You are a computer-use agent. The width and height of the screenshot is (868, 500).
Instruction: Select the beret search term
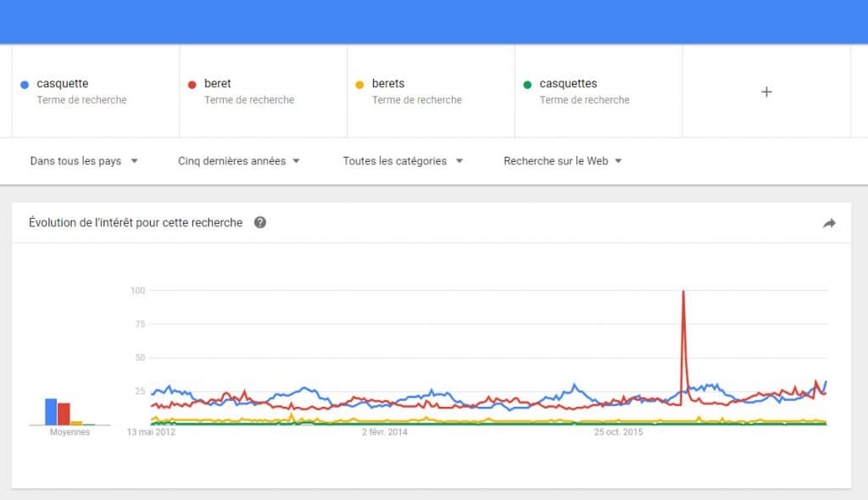[x=218, y=84]
